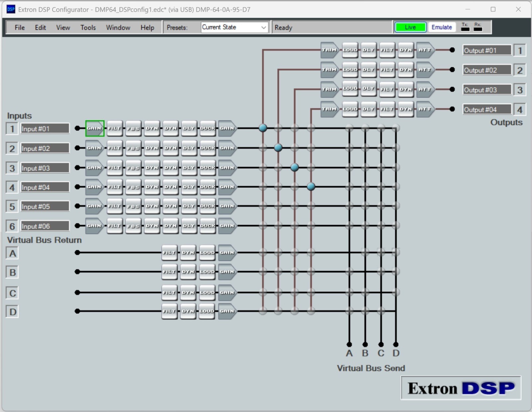This screenshot has width=532, height=412.
Task: Select Virtual Bus Return C button
Action: click(12, 293)
